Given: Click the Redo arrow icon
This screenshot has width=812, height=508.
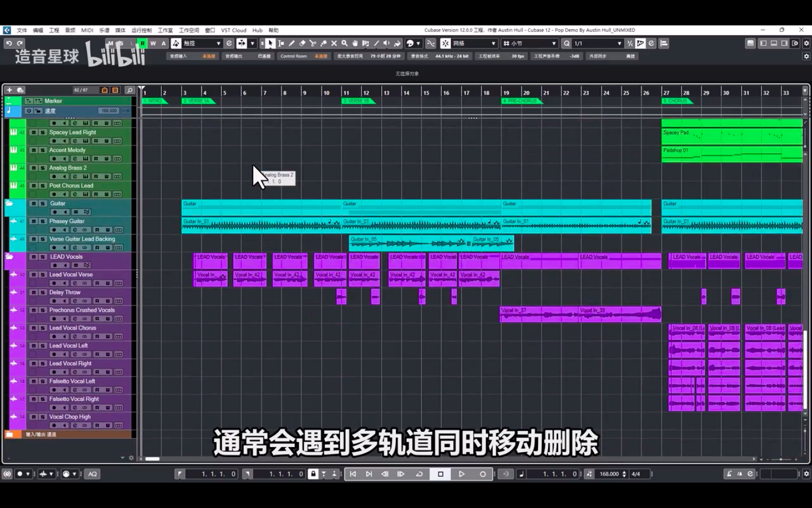Looking at the screenshot, I should point(20,43).
